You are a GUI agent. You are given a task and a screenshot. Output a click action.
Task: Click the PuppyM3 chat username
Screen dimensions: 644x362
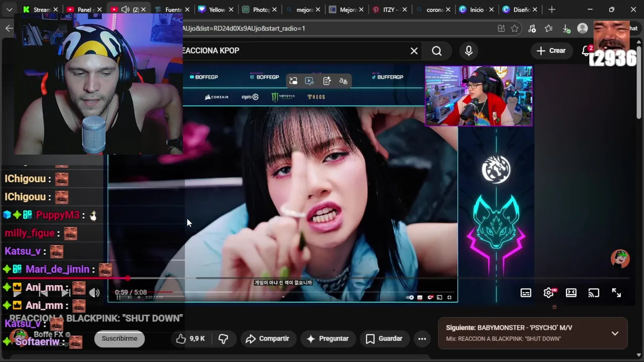pos(58,215)
